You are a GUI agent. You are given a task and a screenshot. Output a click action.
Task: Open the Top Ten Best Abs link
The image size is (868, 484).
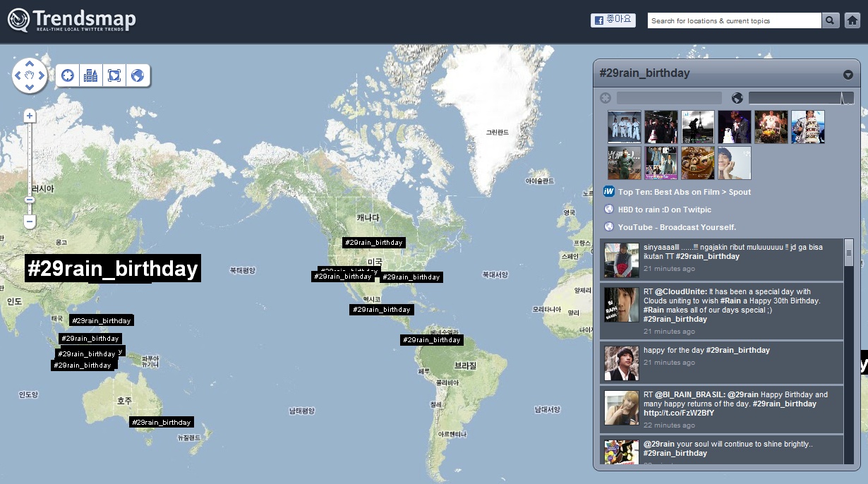[684, 192]
